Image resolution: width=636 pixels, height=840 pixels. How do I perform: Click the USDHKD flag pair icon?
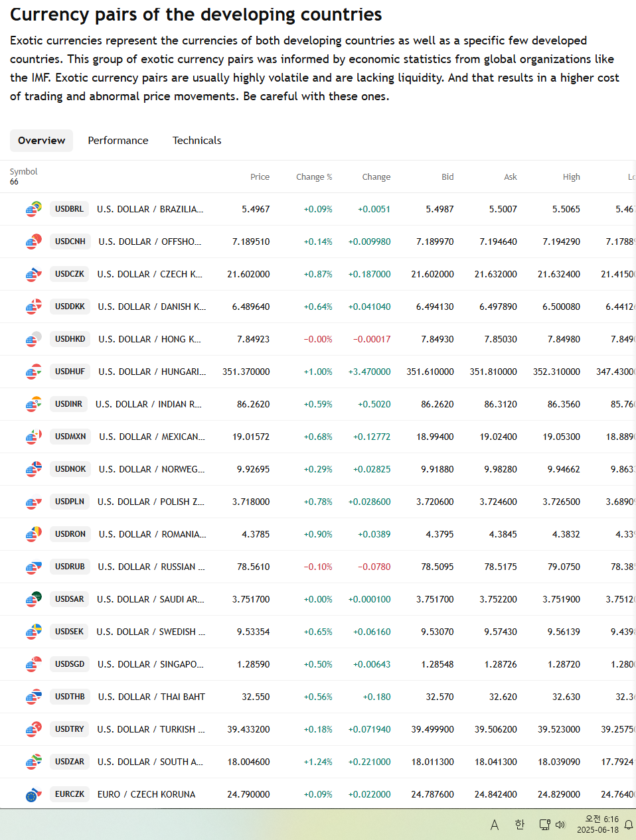coord(34,339)
